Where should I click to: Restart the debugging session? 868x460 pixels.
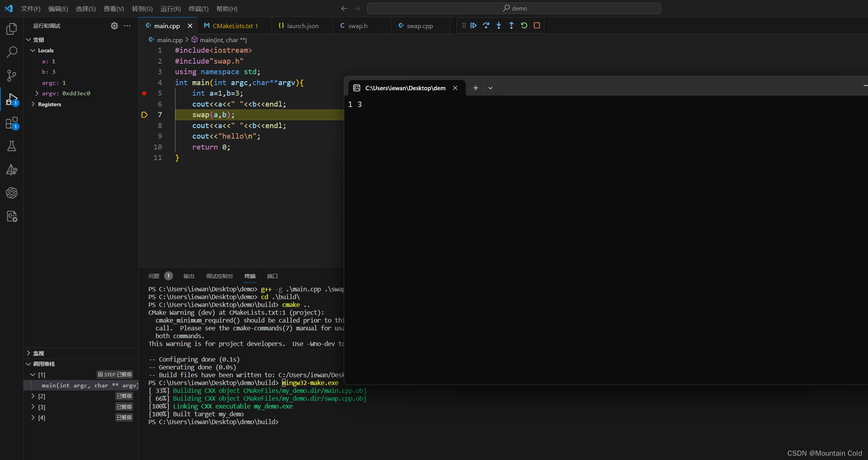click(x=524, y=25)
